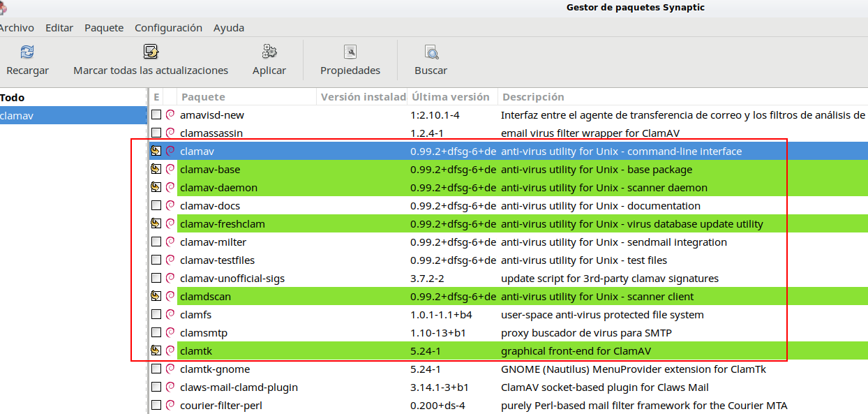Click the Debian swirl icon for clamfs
The width and height of the screenshot is (868, 414).
click(170, 314)
